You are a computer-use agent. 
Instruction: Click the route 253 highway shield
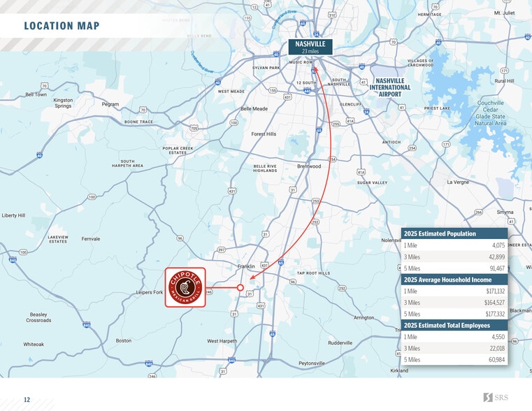(x=315, y=201)
